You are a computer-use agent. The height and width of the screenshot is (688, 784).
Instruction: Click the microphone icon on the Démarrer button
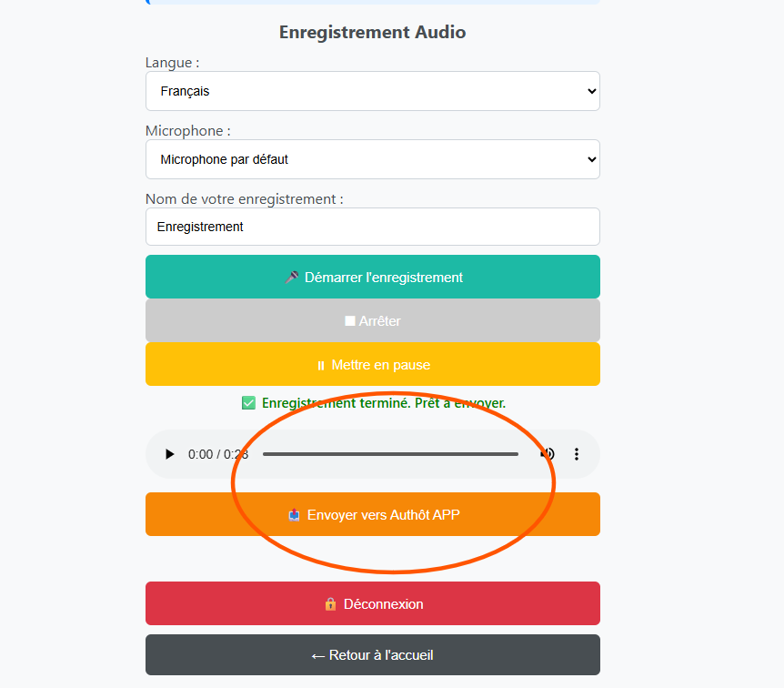pyautogui.click(x=292, y=278)
